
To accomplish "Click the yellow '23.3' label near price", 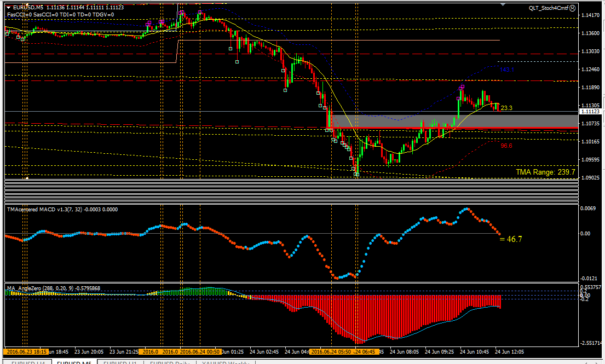I will click(506, 108).
